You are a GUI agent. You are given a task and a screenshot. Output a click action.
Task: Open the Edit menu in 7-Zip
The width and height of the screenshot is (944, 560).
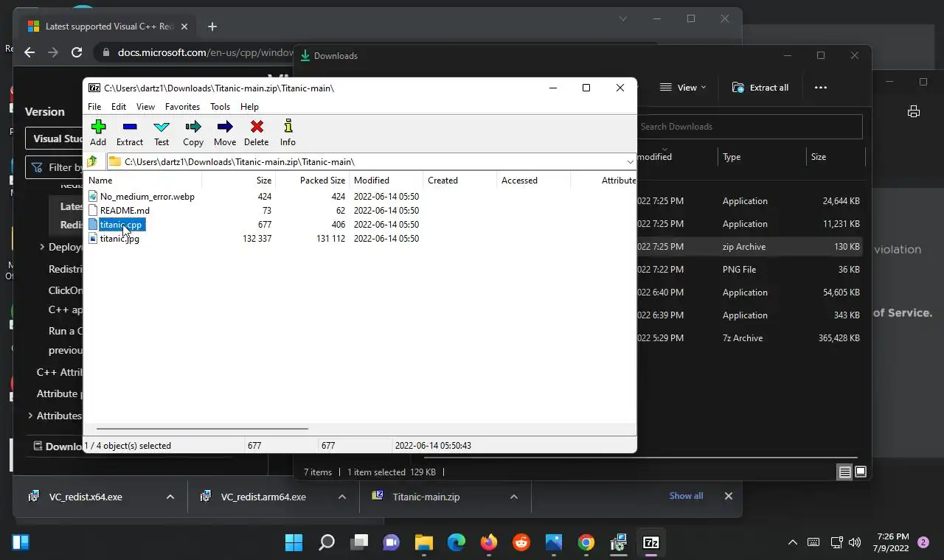[x=119, y=107]
